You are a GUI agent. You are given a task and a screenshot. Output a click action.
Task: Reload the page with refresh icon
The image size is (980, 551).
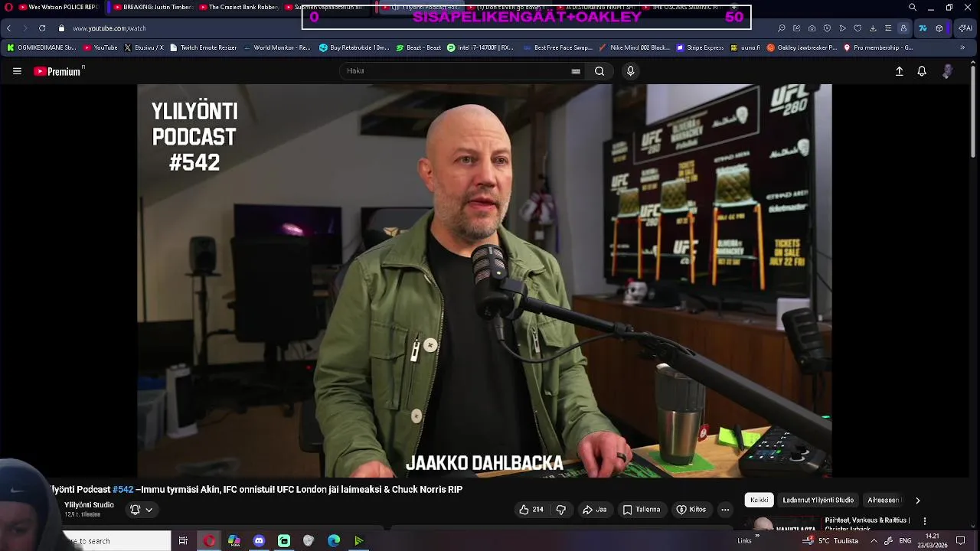(x=42, y=28)
